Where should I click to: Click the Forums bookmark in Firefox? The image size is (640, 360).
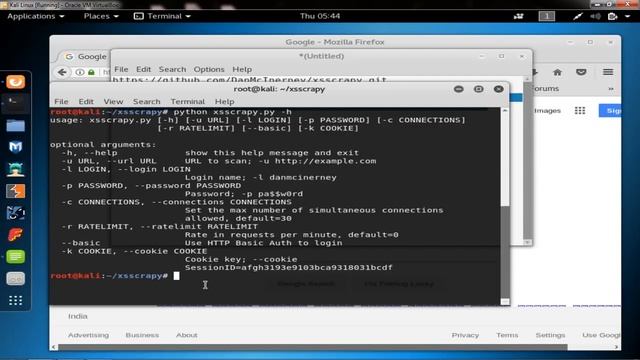546,89
